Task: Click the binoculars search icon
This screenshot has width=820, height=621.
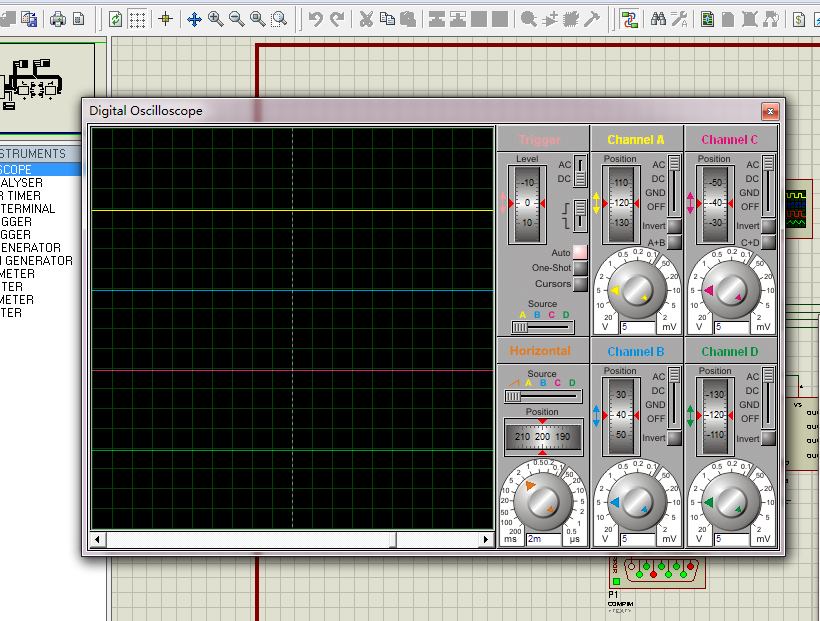Action: [658, 19]
